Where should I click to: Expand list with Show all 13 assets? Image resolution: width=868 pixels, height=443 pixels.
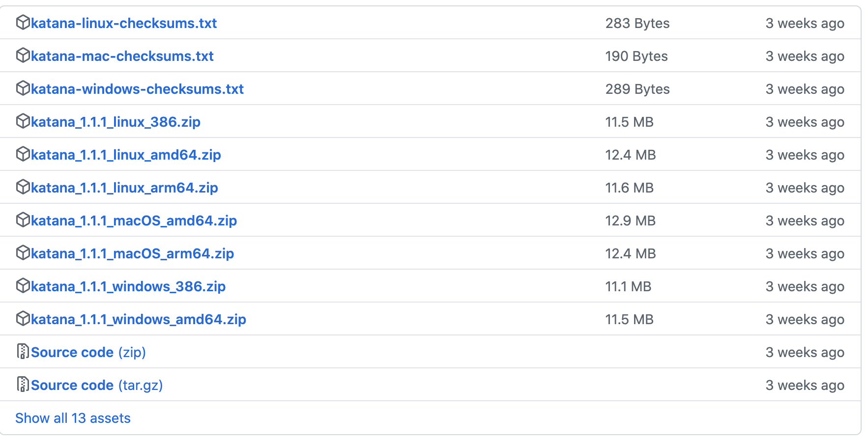point(73,418)
